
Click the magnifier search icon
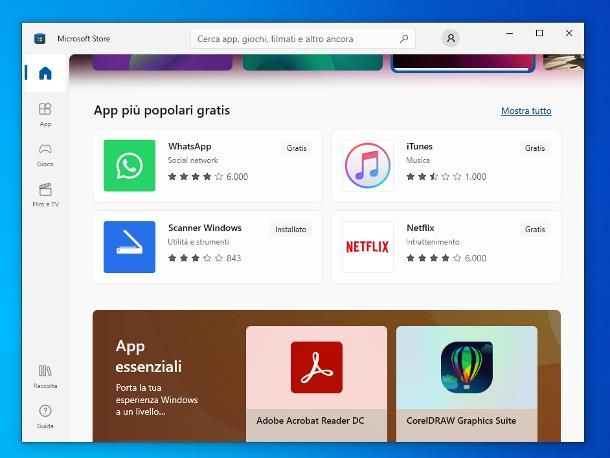click(x=404, y=39)
